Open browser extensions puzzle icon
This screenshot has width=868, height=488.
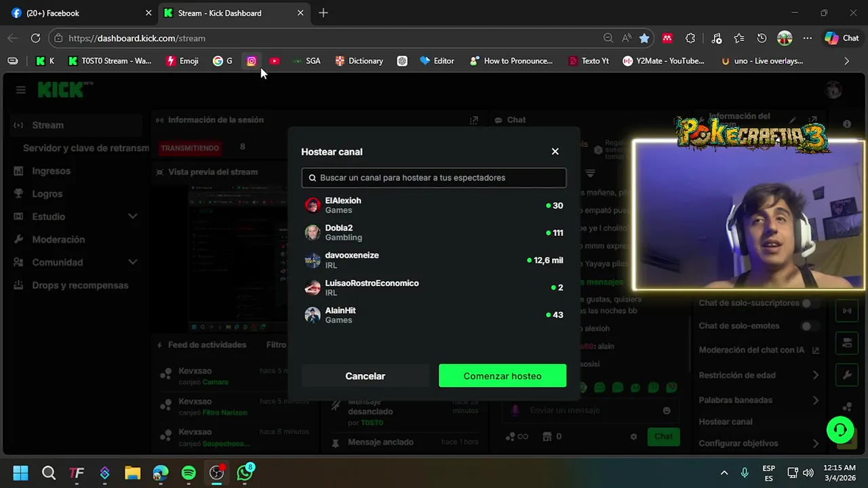click(690, 39)
